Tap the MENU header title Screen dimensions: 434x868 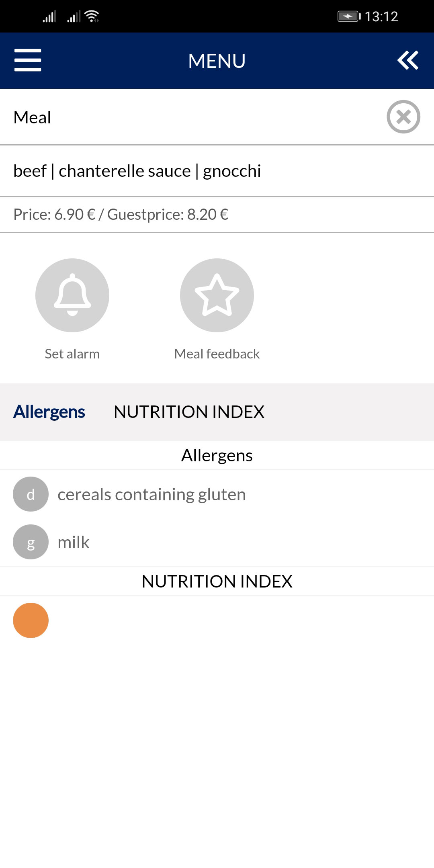click(x=217, y=61)
